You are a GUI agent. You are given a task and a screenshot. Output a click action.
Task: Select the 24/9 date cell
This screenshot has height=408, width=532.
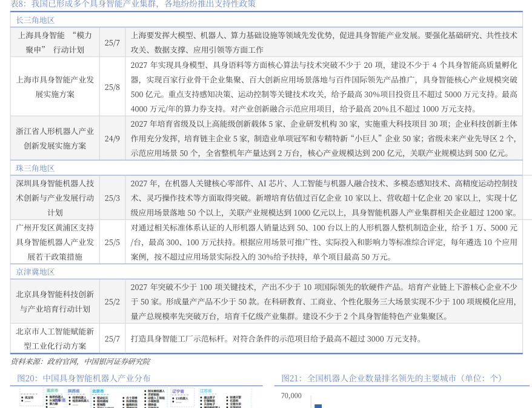click(x=112, y=138)
